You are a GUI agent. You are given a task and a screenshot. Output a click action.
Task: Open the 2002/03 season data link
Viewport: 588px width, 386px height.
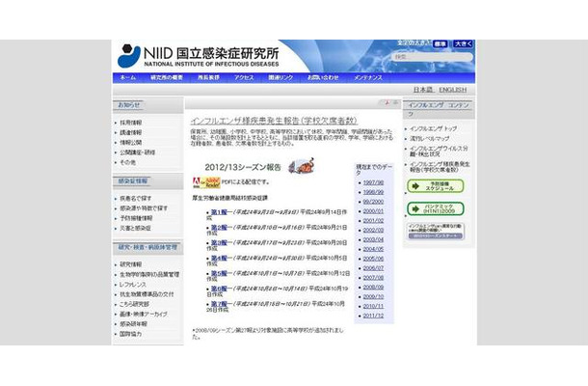click(373, 231)
